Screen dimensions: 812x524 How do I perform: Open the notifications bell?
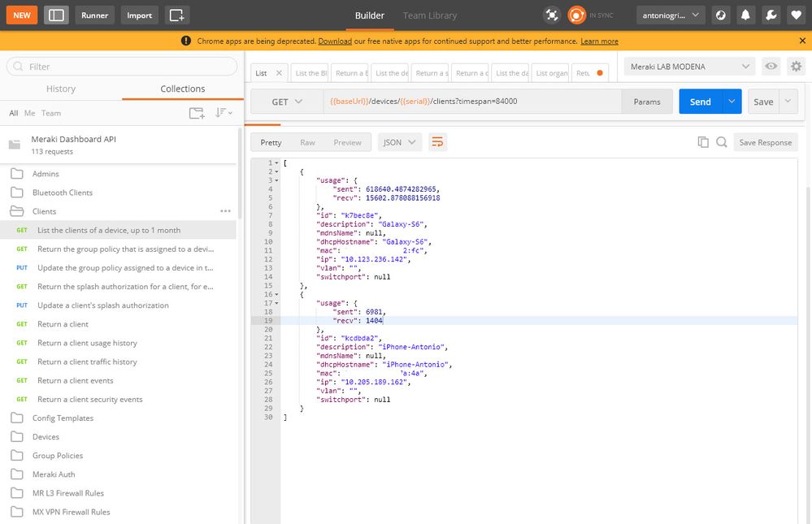point(745,15)
